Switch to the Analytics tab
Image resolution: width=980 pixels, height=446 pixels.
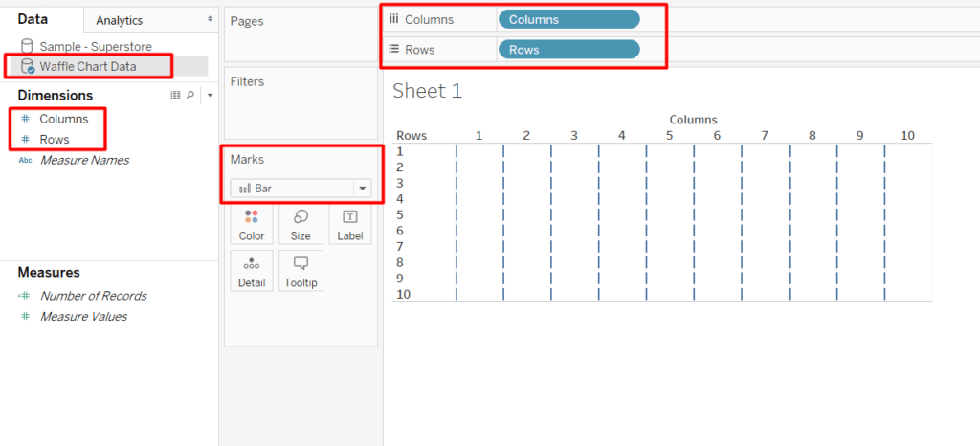click(x=120, y=20)
